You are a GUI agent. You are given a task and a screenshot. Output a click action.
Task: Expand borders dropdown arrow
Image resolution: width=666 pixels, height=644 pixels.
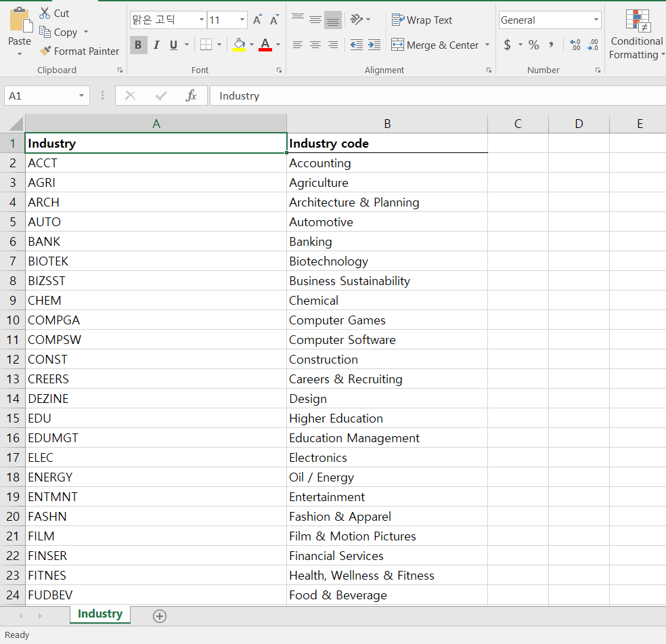(x=219, y=44)
